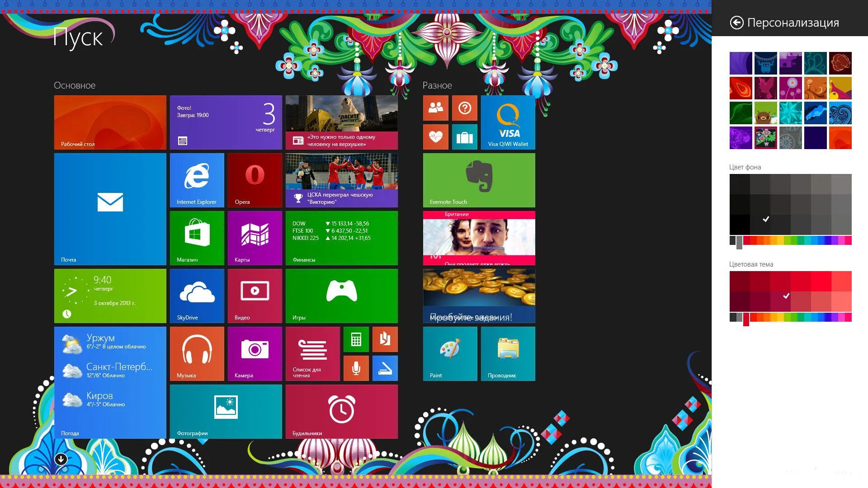
Task: Select the pure black background color swatch
Action: coord(739,225)
